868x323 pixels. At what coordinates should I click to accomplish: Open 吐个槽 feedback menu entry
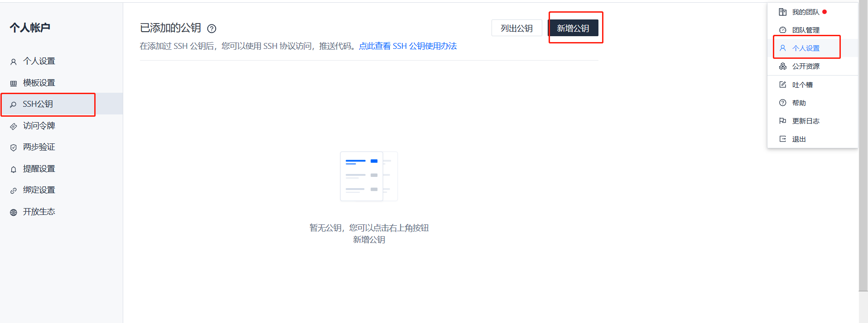[x=802, y=85]
